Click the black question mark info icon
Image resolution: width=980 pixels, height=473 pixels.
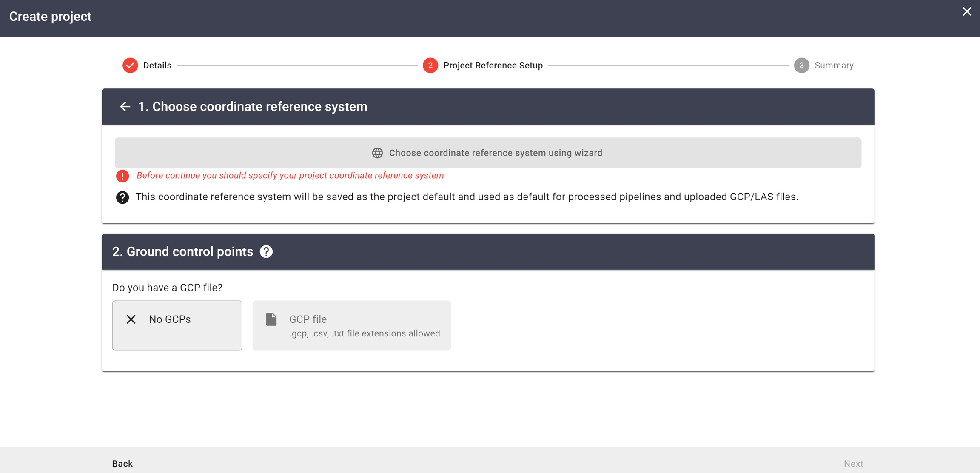[x=122, y=197]
